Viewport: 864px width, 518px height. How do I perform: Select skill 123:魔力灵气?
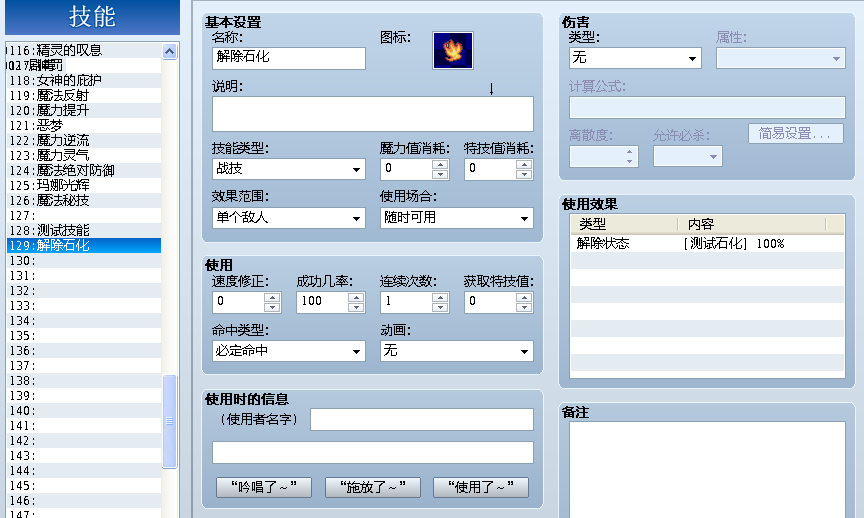[84, 155]
